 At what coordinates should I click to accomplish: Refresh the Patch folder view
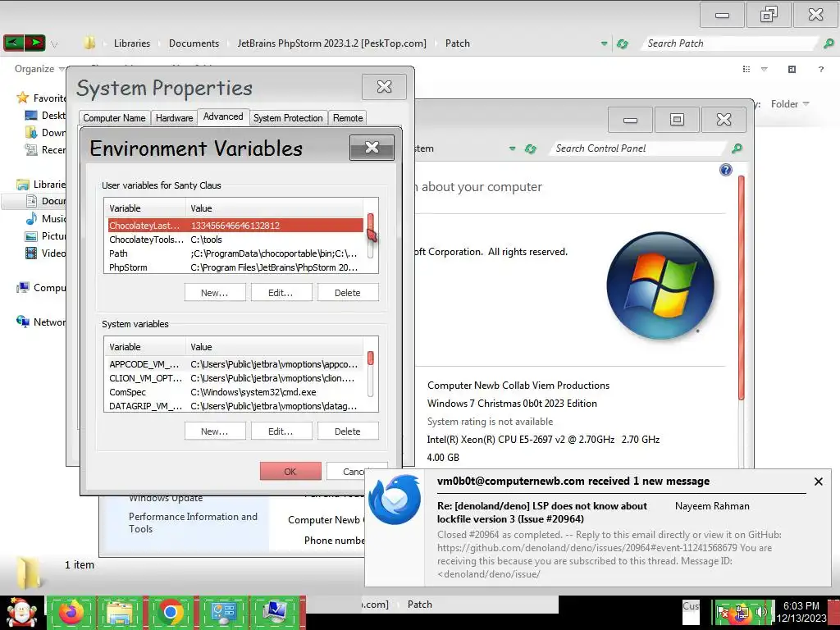click(x=622, y=43)
